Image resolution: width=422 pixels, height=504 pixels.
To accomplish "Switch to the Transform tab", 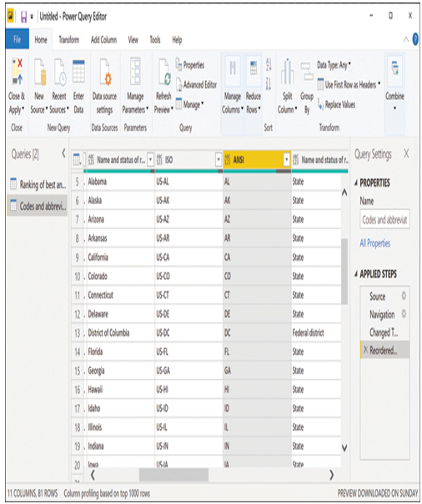I will [x=69, y=40].
